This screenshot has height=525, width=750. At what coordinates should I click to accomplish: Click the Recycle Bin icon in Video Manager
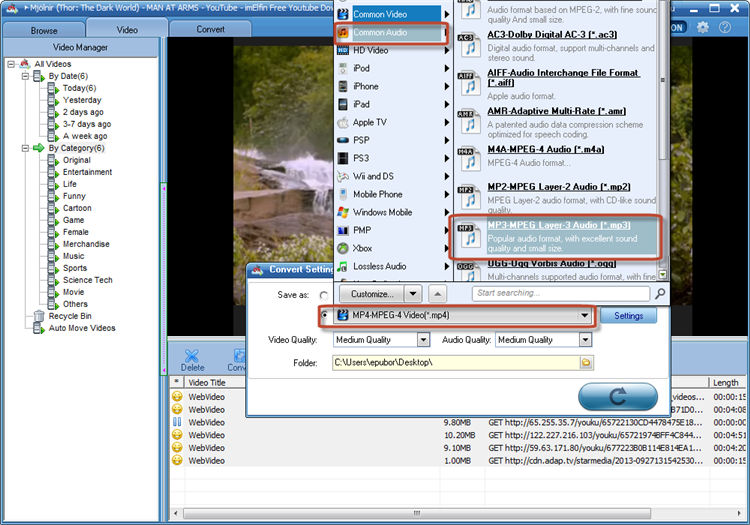[39, 316]
